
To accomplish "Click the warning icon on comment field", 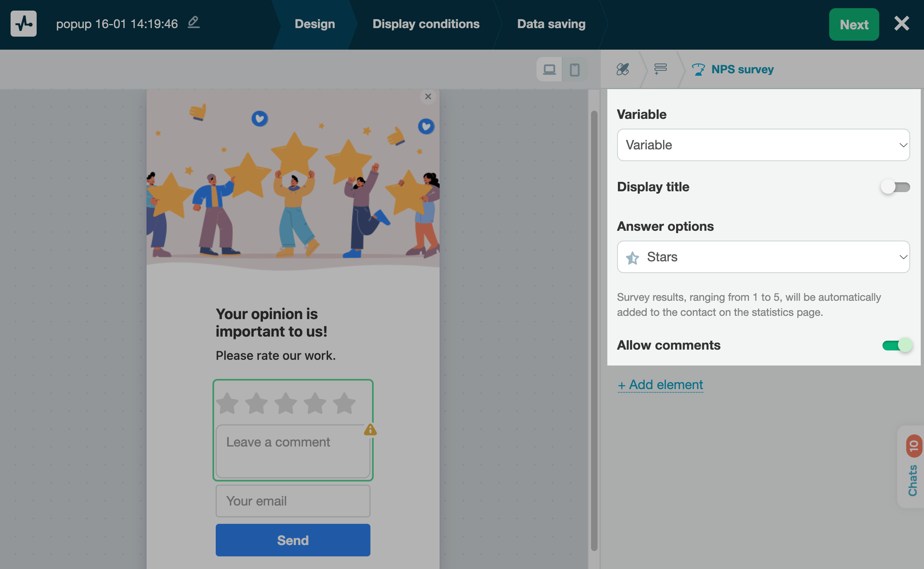I will (x=370, y=429).
